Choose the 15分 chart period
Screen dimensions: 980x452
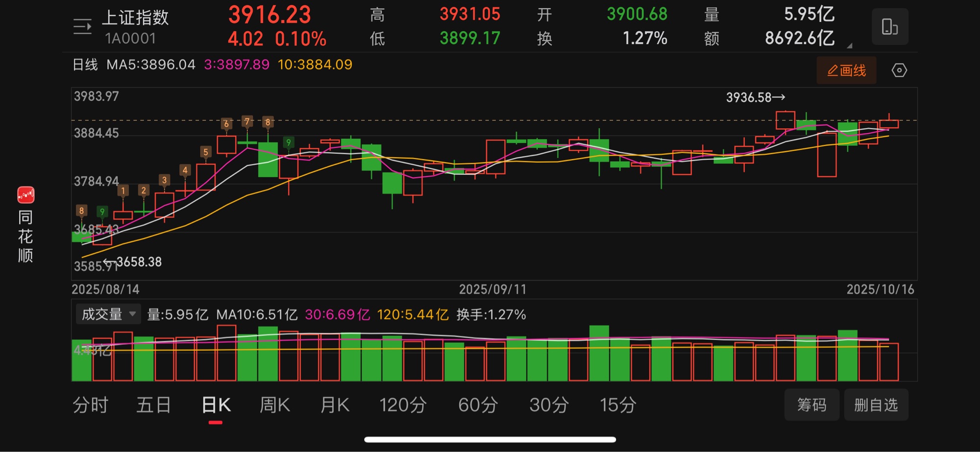(618, 405)
